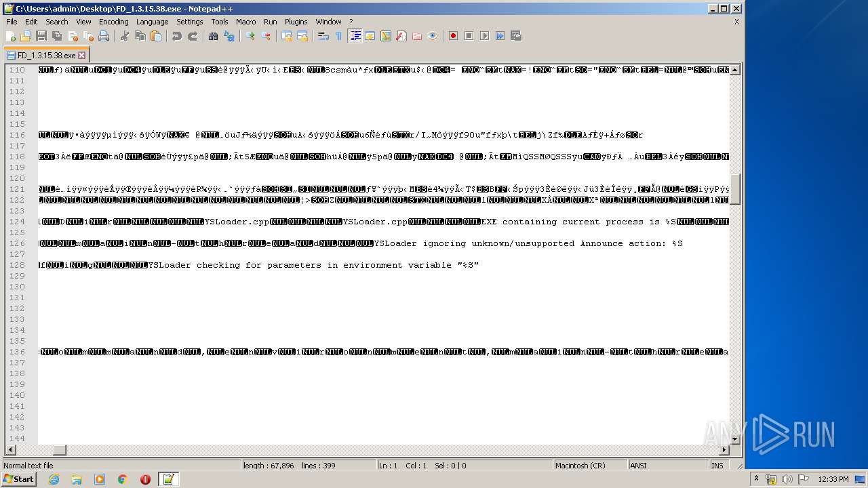Open the Settings menu
The width and height of the screenshot is (868, 488).
pyautogui.click(x=190, y=22)
